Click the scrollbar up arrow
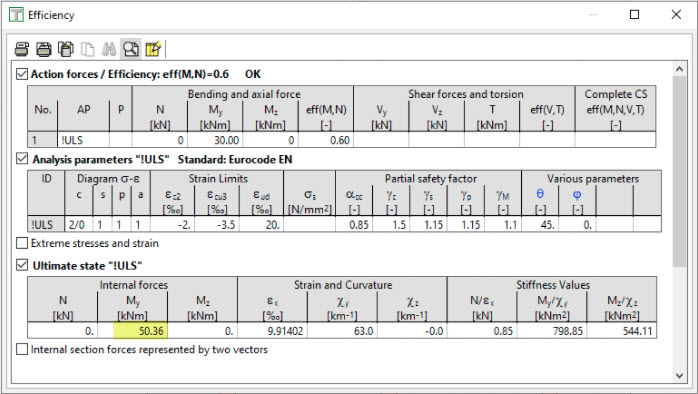This screenshot has height=394, width=698. pyautogui.click(x=679, y=69)
